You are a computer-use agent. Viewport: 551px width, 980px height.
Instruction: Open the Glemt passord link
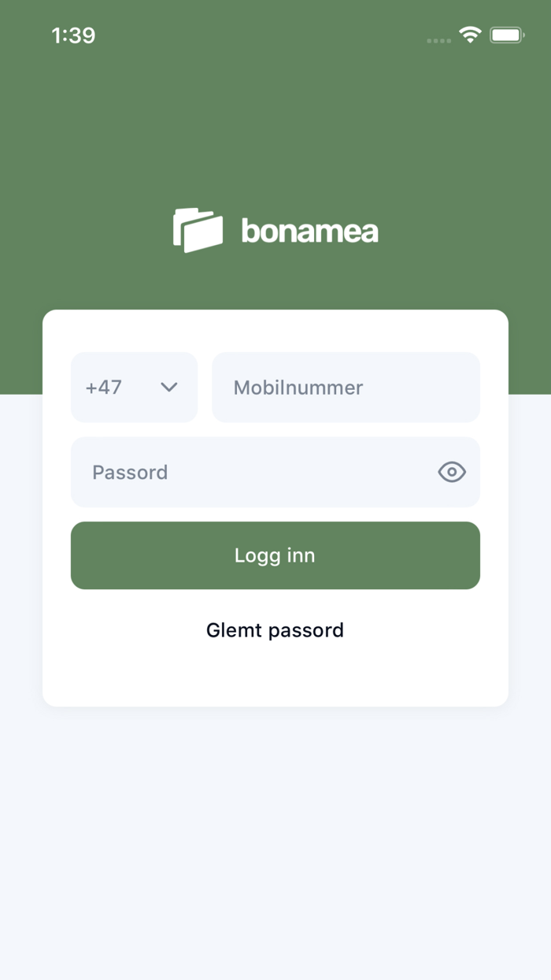coord(275,629)
